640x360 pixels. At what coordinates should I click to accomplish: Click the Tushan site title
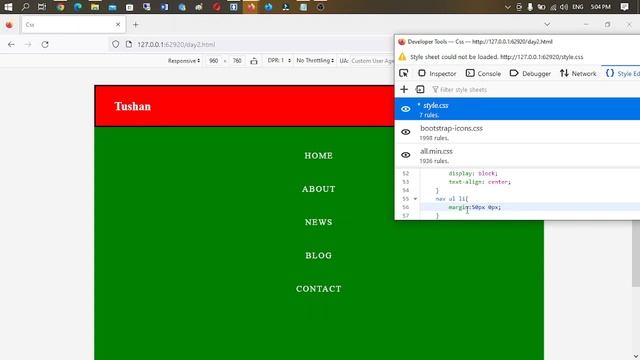click(133, 106)
